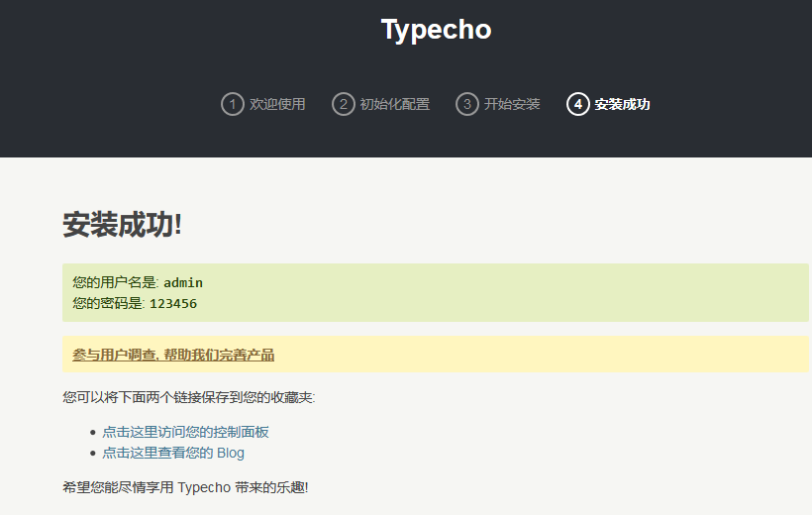Click the 希望您能尽情享用 Typecho closing sentence
The height and width of the screenshot is (515, 812).
coord(185,487)
